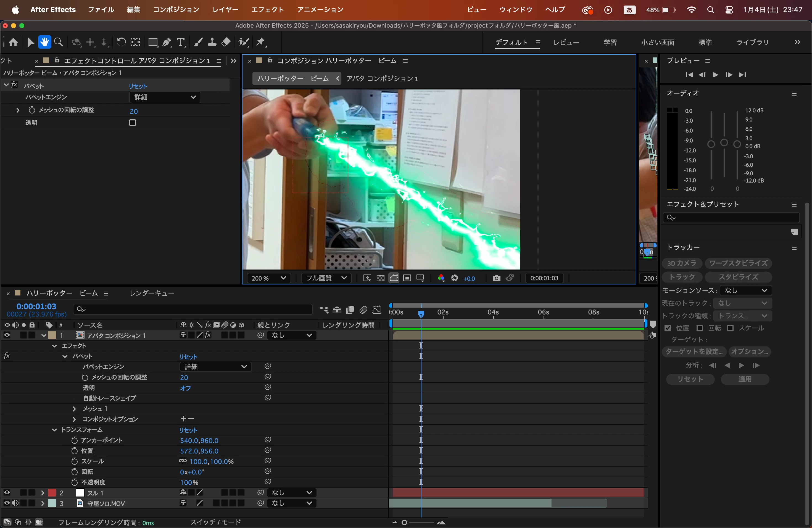Select the Zoom magnifier tool
This screenshot has height=528, width=812.
(x=59, y=42)
